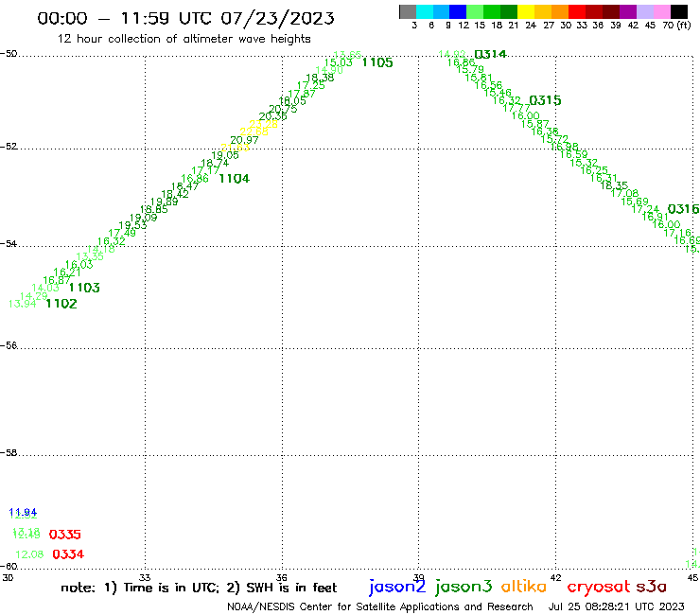700x615 pixels.
Task: Click the pure blue legend swatch
Action: pyautogui.click(x=458, y=11)
